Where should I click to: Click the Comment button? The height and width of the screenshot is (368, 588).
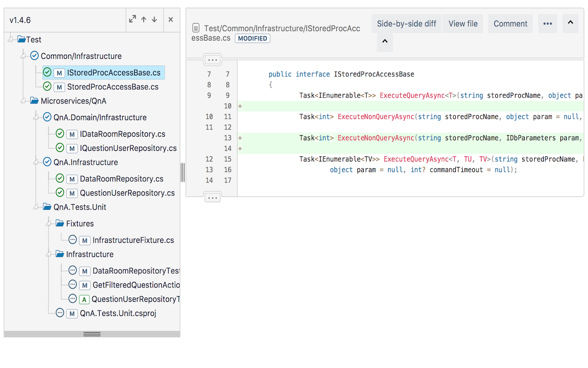510,23
